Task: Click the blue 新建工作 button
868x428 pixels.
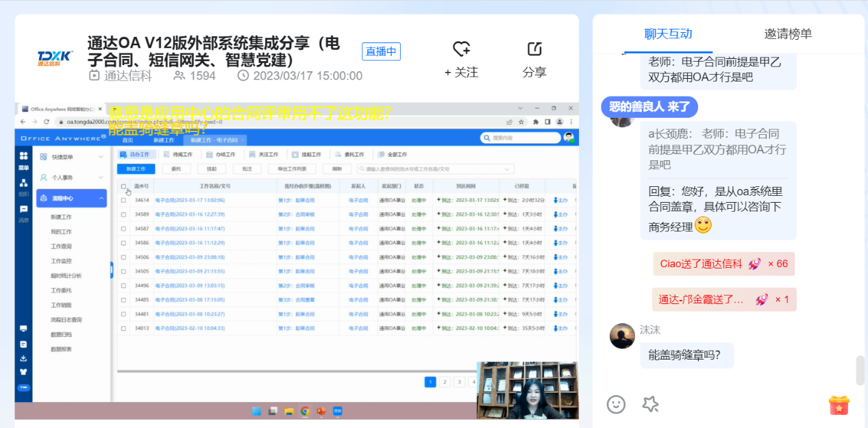Action: (136, 168)
